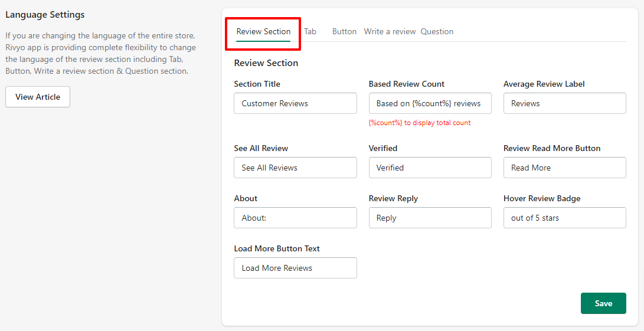Click the Average Review Label field
644x331 pixels.
pyautogui.click(x=565, y=103)
